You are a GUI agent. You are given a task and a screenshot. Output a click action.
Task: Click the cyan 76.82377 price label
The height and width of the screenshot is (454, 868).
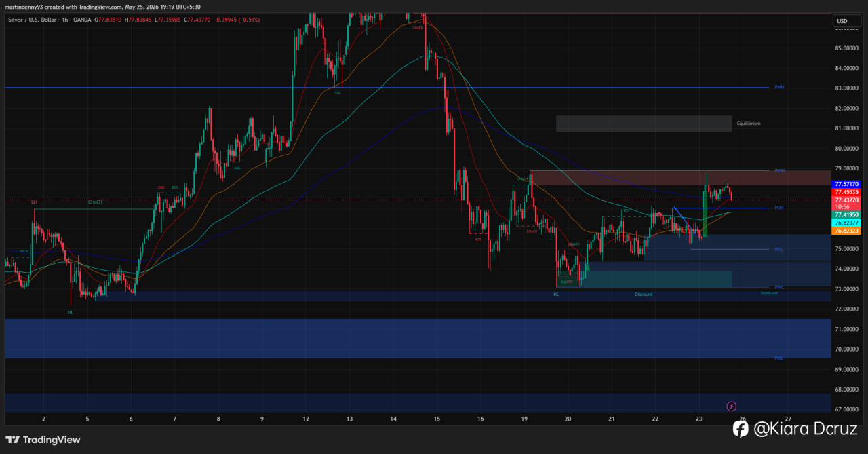click(x=847, y=223)
